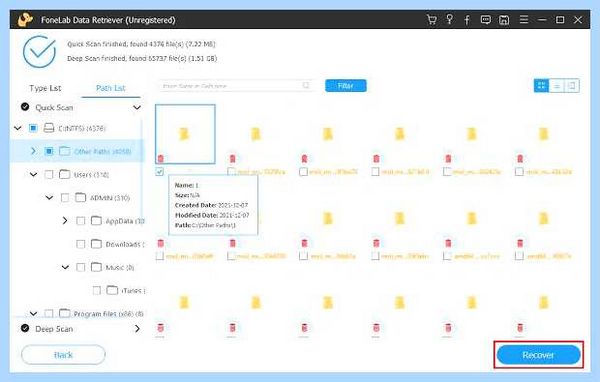This screenshot has height=382, width=600.
Task: Click the folder icon beside Music
Action: pos(96,267)
